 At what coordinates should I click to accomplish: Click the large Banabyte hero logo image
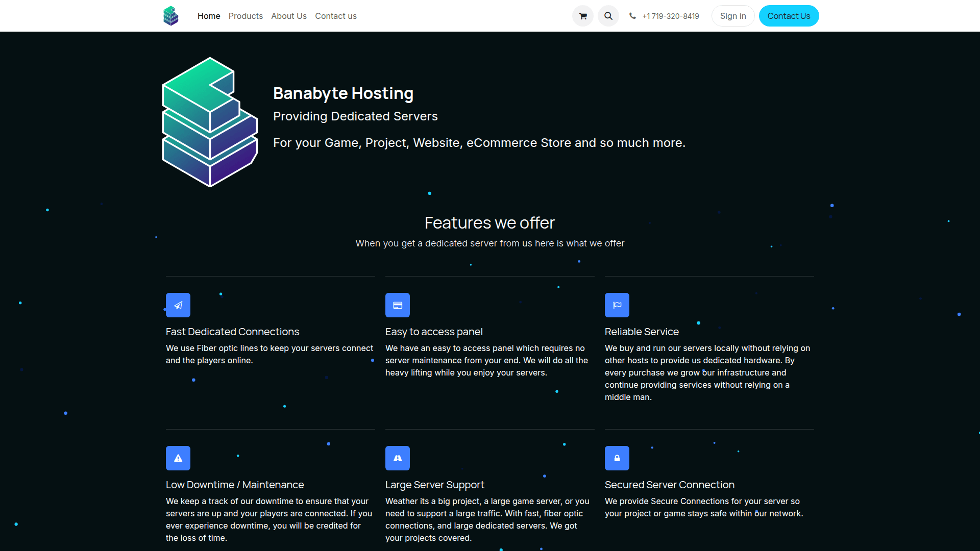tap(210, 122)
